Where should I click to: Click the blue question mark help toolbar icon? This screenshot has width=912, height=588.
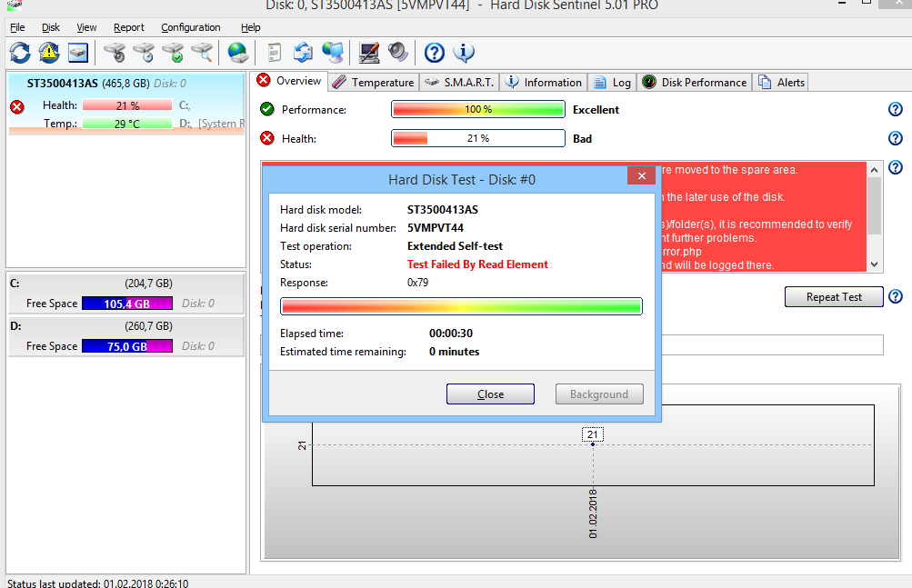point(435,53)
